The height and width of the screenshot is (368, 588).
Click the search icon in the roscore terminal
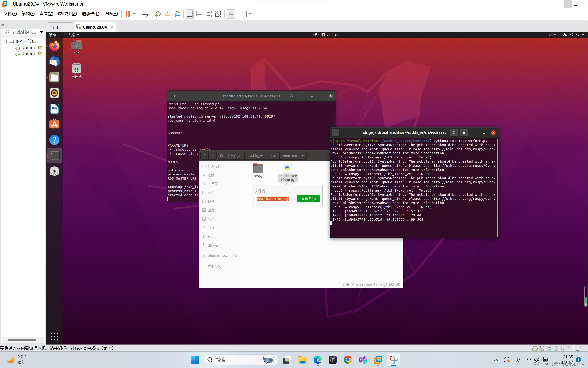point(291,96)
